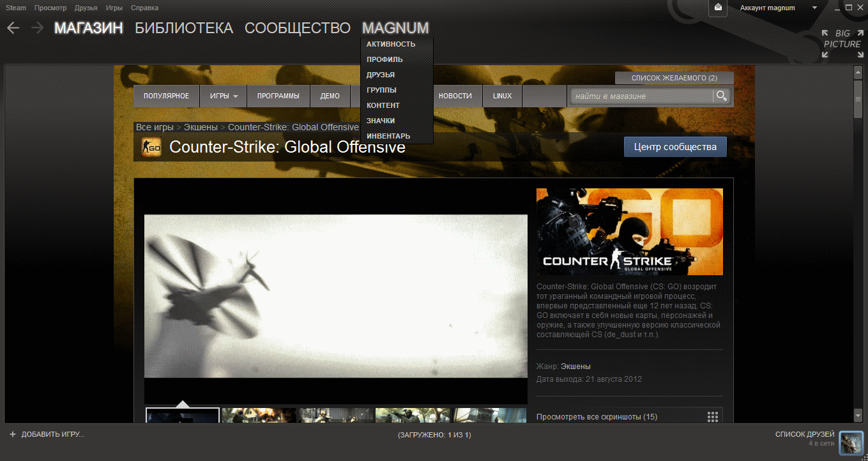Select the third media thumbnail

tap(336, 415)
